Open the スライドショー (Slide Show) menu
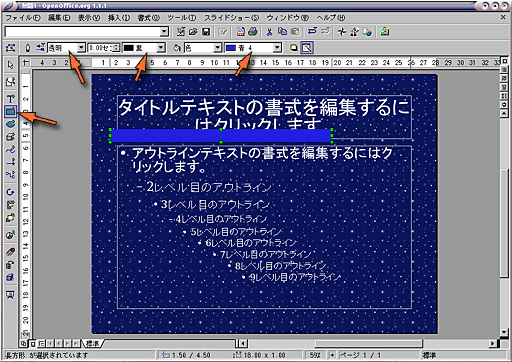Screen dimensions: 512x362 (232, 18)
